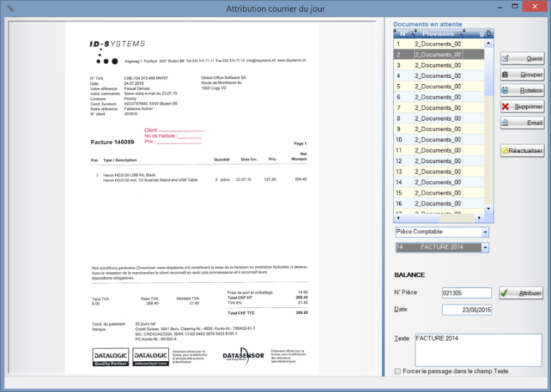Select document row 14
551x392 pixels.
tap(439, 182)
